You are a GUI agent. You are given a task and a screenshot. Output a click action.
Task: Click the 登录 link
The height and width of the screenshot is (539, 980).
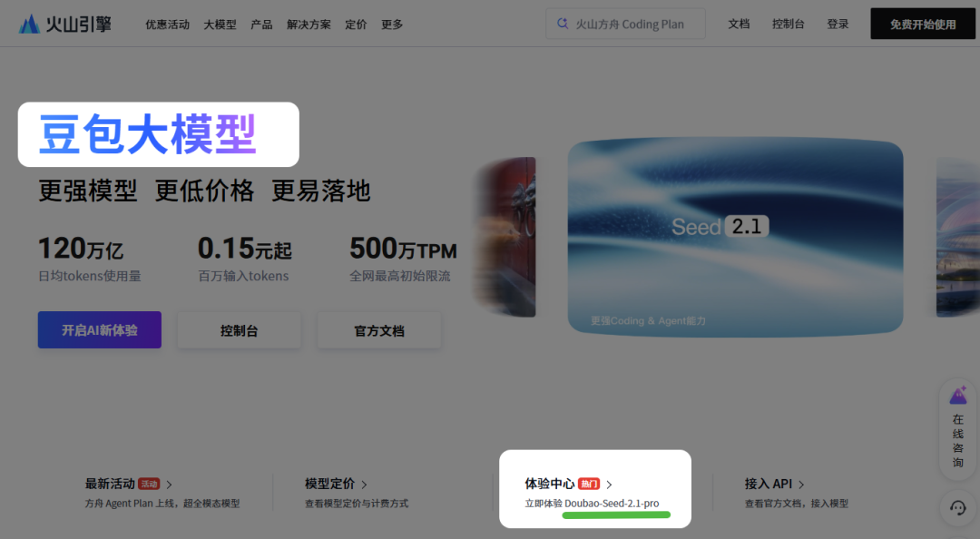click(x=838, y=24)
